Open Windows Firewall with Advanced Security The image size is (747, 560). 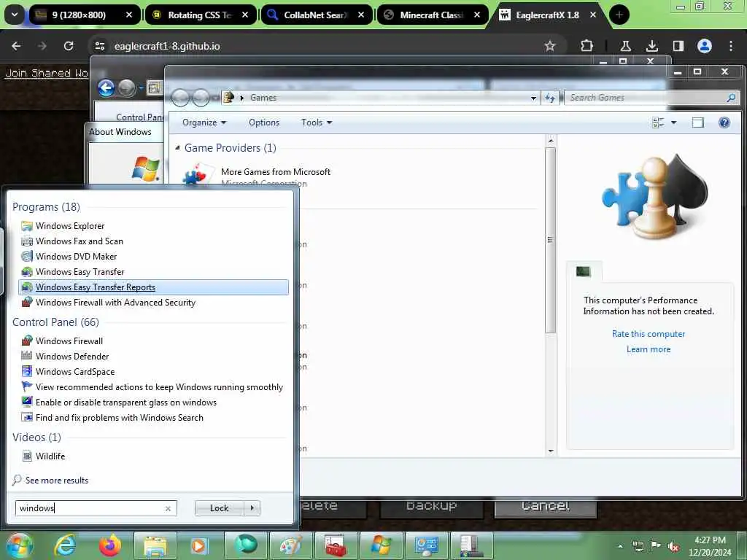(109, 303)
